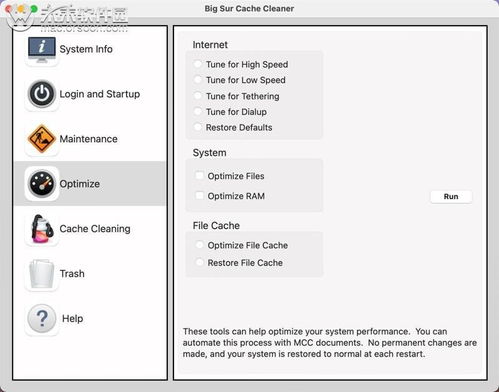This screenshot has width=499, height=392.
Task: Choose Restore File Cache radio button
Action: 199,262
